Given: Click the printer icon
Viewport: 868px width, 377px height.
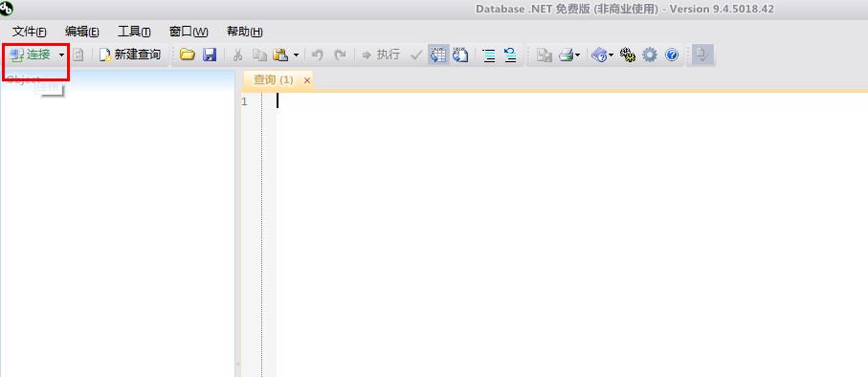Looking at the screenshot, I should click(x=566, y=55).
